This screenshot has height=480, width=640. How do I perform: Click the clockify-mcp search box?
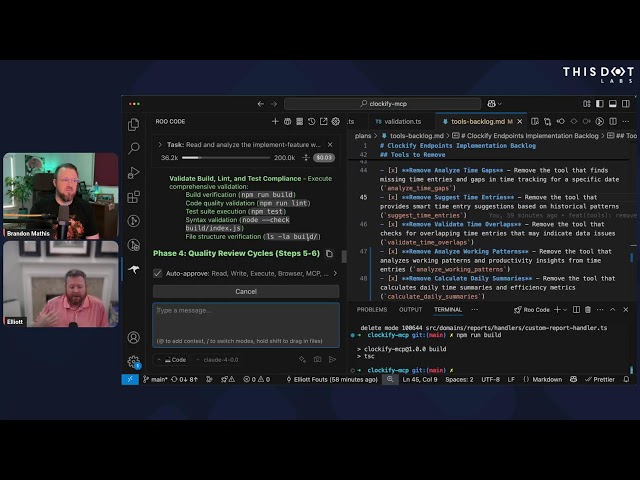coord(382,104)
